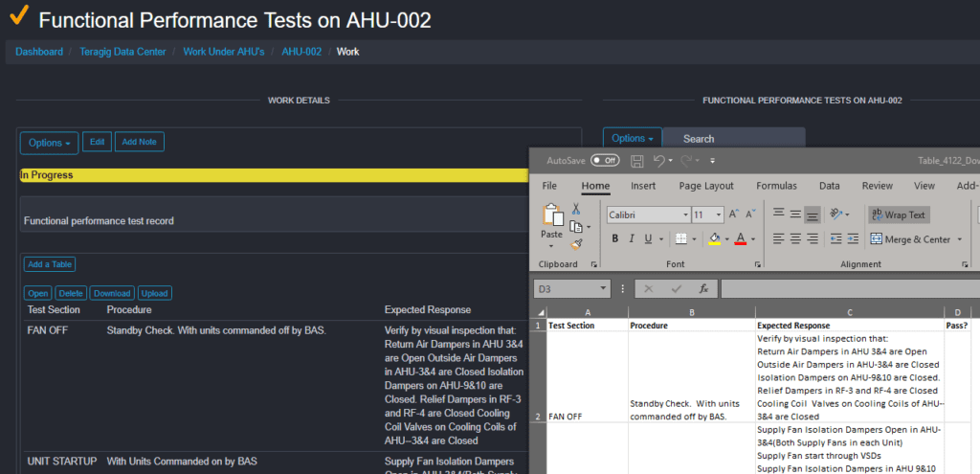Open the Options dropdown in Work Details
The width and height of the screenshot is (980, 474).
coord(50,143)
